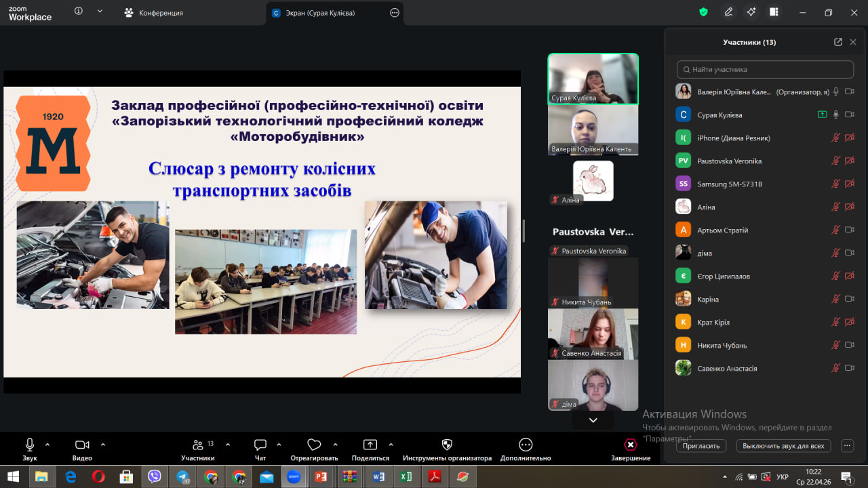Click the Поделиться share screen icon

[370, 445]
